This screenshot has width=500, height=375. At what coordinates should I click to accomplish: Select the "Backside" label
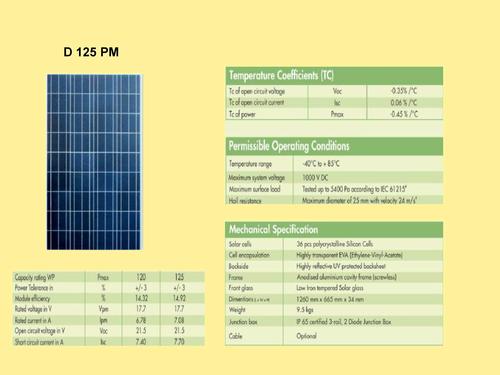pyautogui.click(x=238, y=266)
